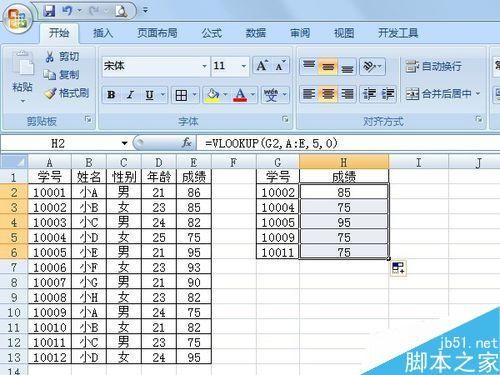Image resolution: width=500 pixels, height=375 pixels.
Task: Expand fill color palette arrow
Action: point(225,96)
